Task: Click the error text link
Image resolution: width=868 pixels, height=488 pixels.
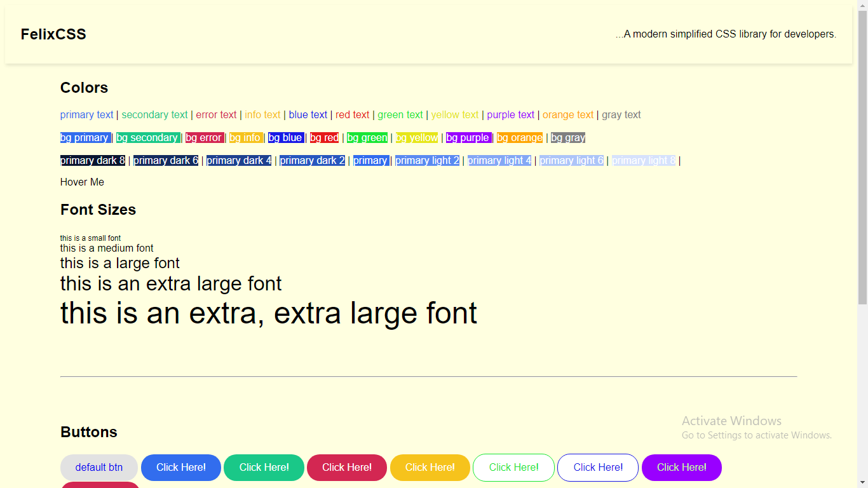Action: 216,114
